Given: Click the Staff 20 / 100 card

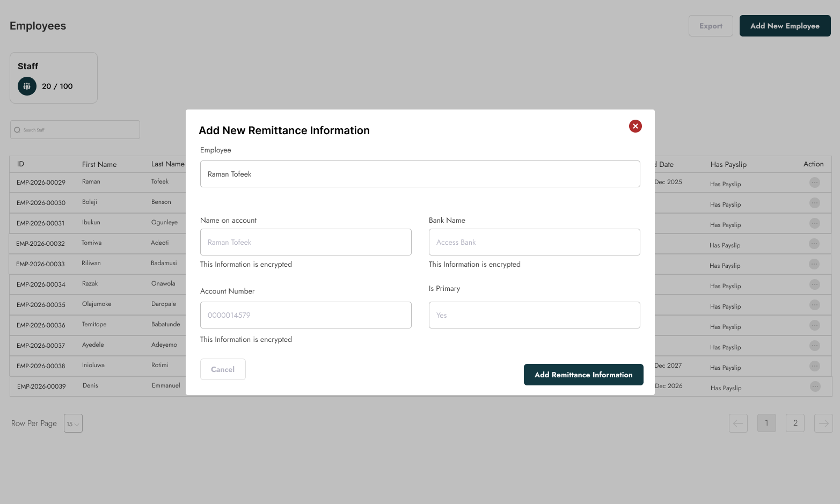Looking at the screenshot, I should (54, 78).
